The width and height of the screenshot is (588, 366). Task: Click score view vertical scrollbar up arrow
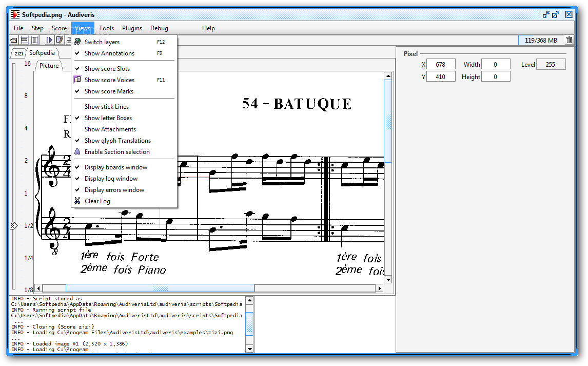click(x=388, y=76)
